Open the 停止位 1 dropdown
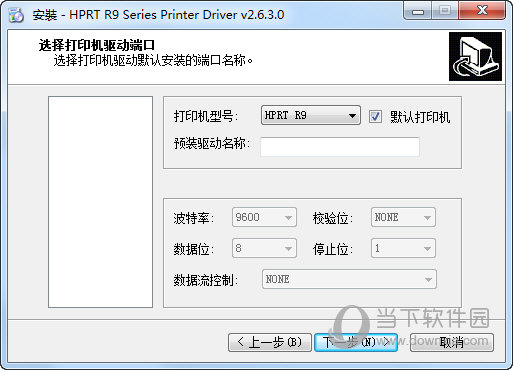 coord(403,248)
